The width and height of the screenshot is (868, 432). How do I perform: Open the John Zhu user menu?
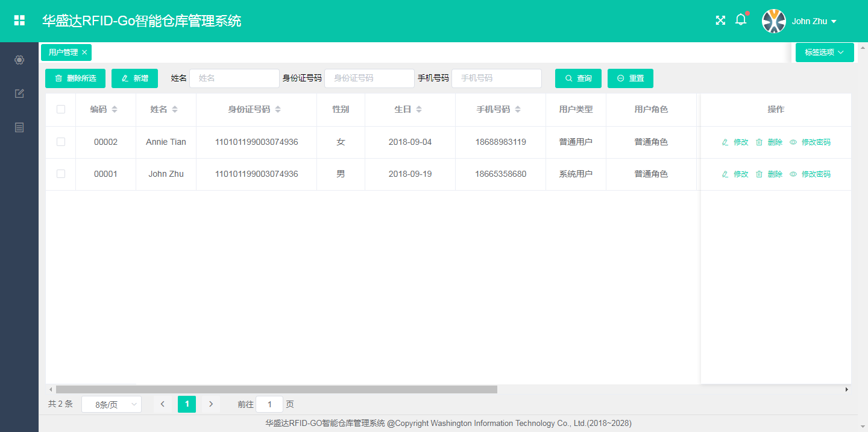pos(814,21)
